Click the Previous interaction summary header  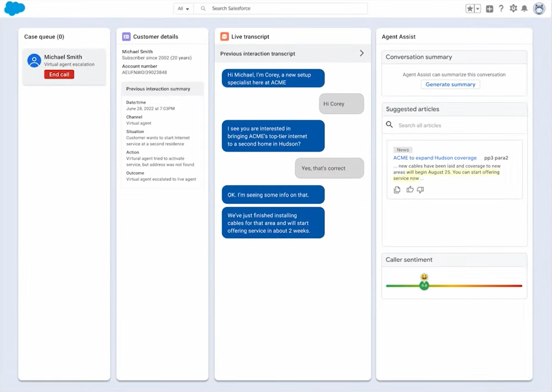(x=163, y=89)
